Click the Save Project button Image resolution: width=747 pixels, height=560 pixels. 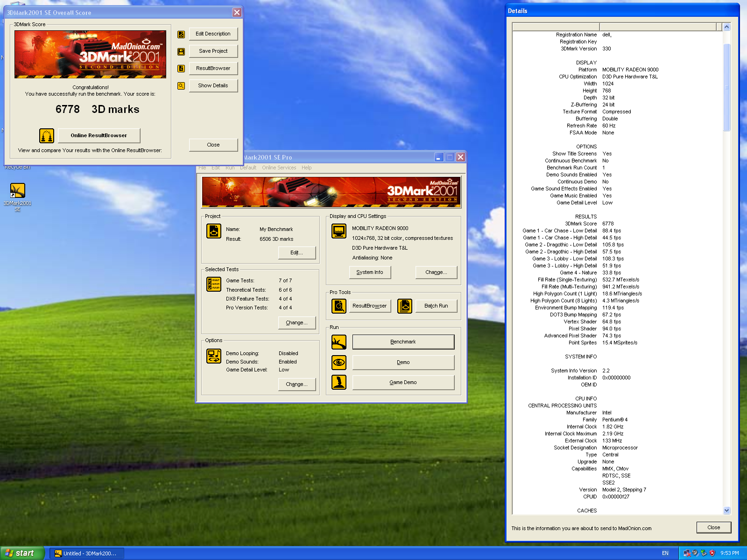click(x=213, y=51)
